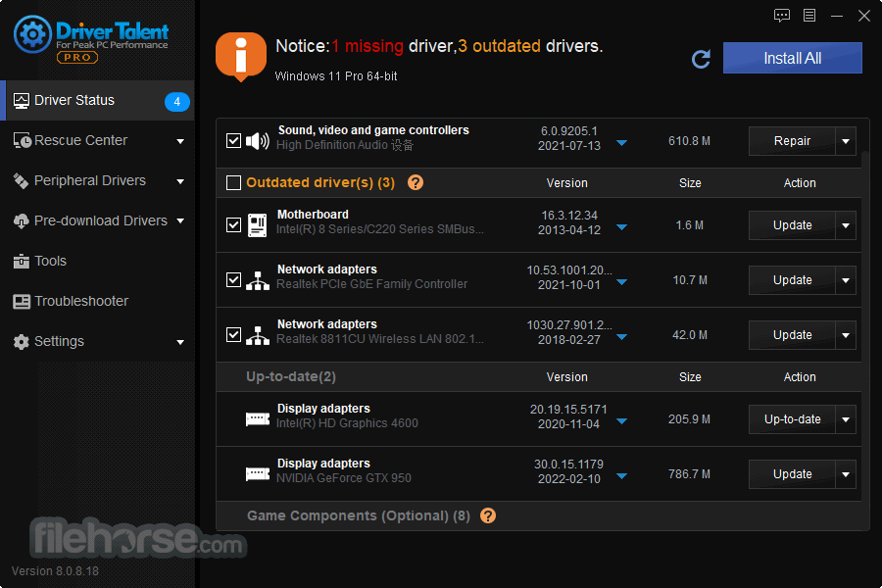Open Pre-download Drivers from the sidebar icon
Screen dimensions: 882x588
click(x=22, y=220)
